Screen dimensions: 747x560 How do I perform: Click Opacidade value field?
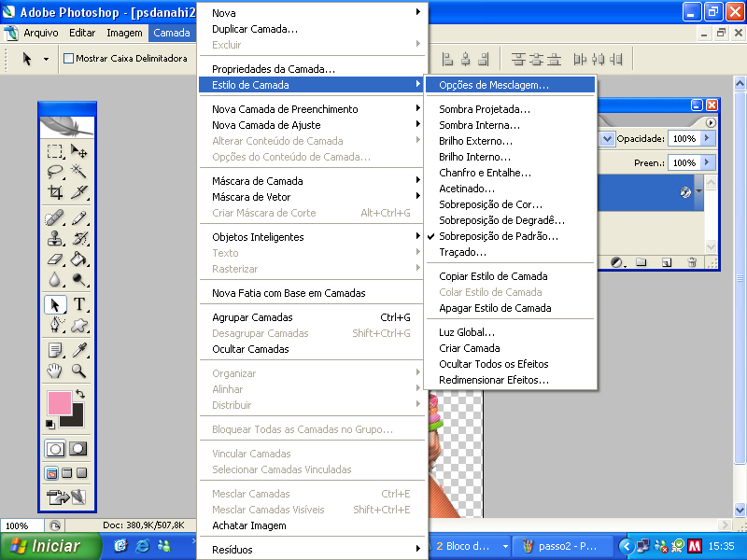pyautogui.click(x=684, y=138)
